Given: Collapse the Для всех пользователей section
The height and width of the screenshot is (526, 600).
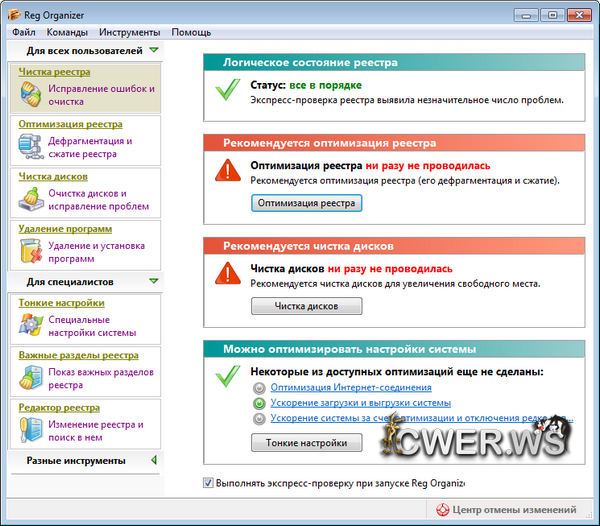Looking at the screenshot, I should pos(153,50).
